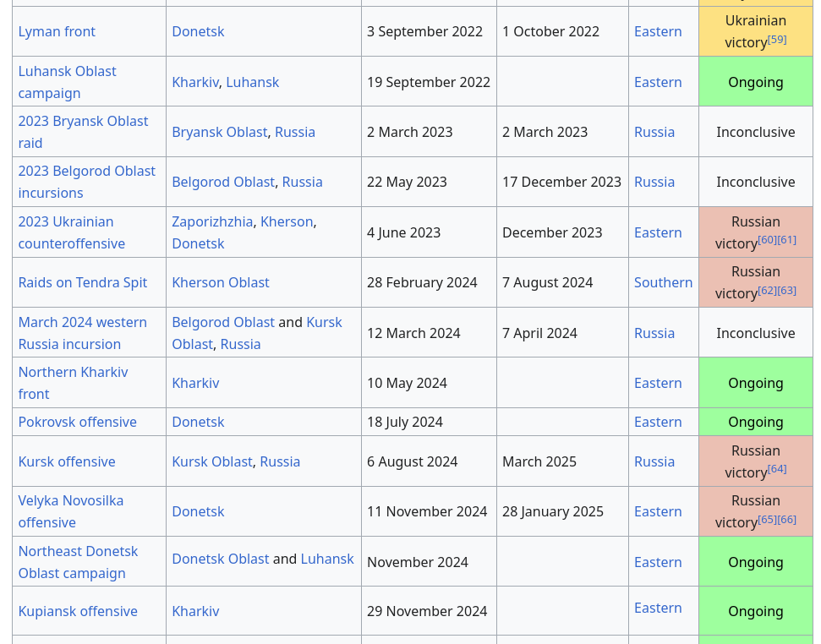Image resolution: width=821 pixels, height=644 pixels.
Task: Click Eastern link in Pokrovsk offensive row
Action: pos(658,422)
